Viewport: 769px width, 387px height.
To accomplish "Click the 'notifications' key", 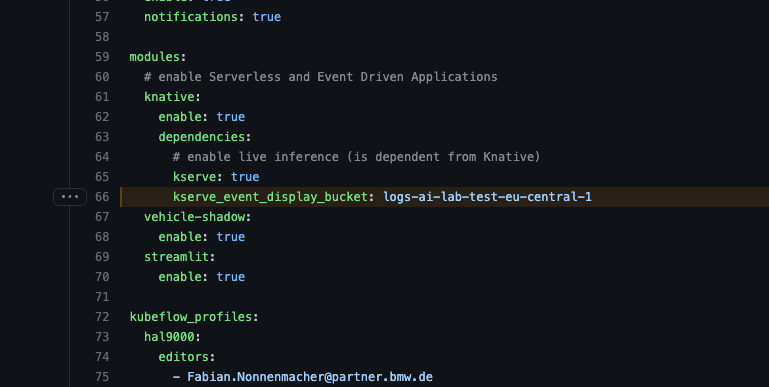I will (191, 17).
